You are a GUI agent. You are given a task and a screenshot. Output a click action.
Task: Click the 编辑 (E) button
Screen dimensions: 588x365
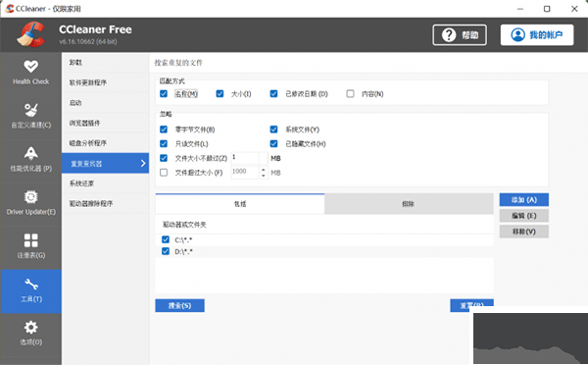tap(524, 216)
